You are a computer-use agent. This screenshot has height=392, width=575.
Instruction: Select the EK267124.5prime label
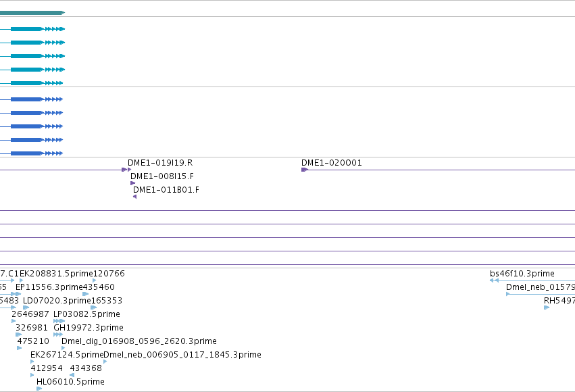point(67,355)
